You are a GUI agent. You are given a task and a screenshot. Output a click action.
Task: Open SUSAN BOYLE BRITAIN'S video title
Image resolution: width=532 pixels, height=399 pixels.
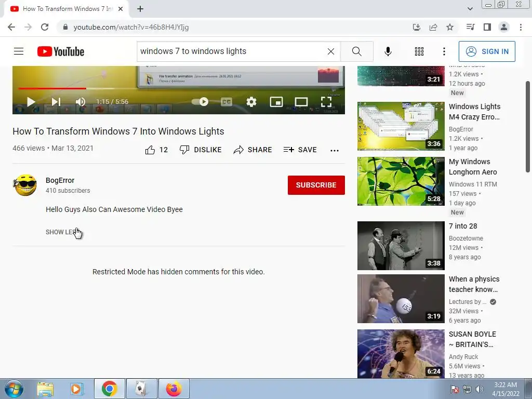click(472, 339)
